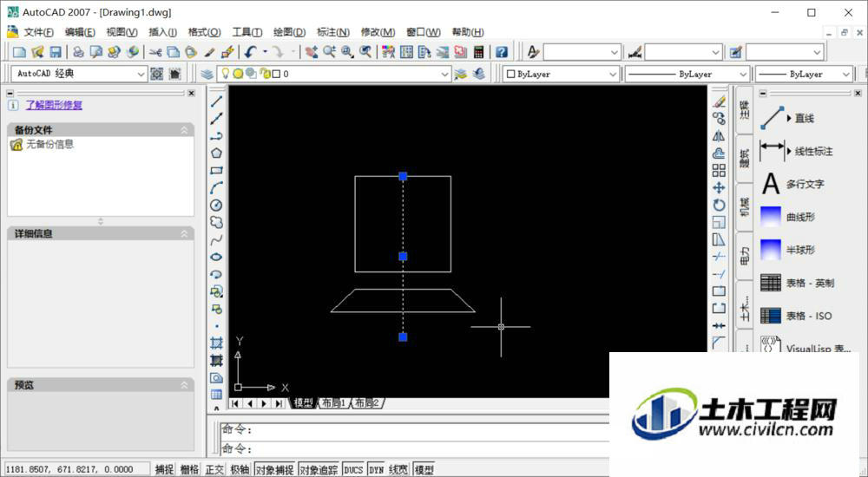Click the Mirror tool icon

tap(719, 135)
